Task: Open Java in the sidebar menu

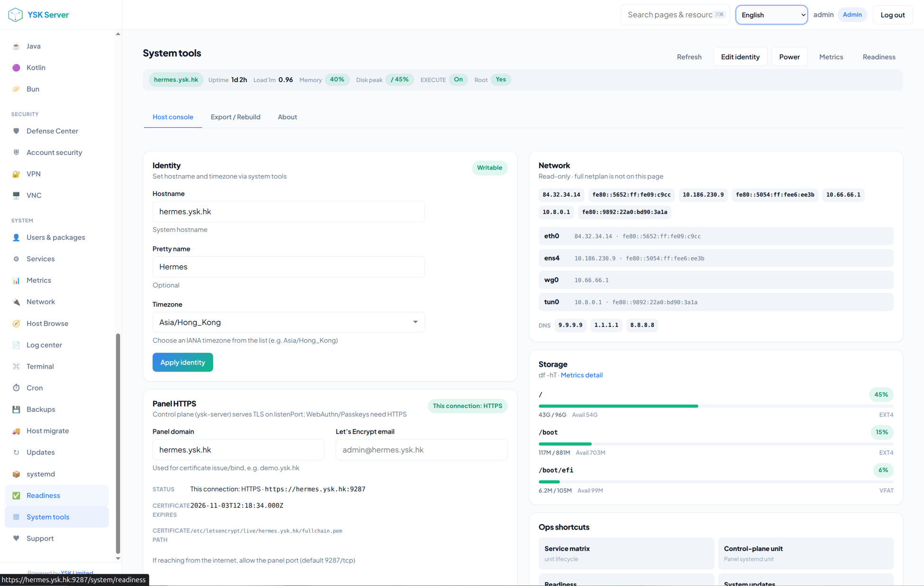Action: (56, 46)
